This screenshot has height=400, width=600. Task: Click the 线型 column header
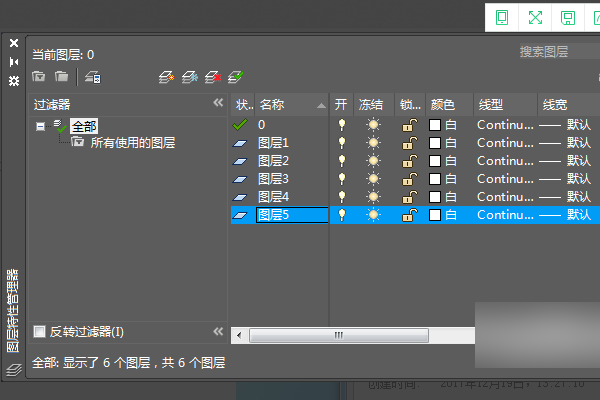(x=505, y=104)
